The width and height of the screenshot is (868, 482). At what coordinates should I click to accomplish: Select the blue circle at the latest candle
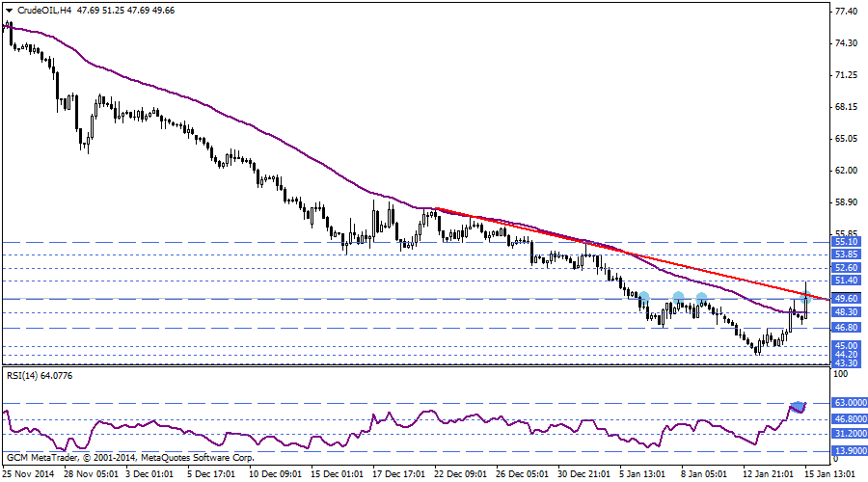tap(805, 297)
